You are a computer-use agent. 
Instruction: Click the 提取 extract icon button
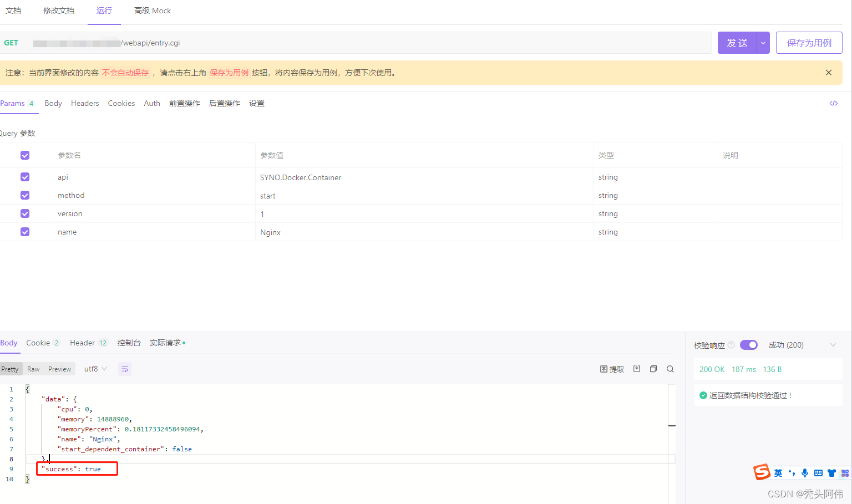[x=612, y=369]
